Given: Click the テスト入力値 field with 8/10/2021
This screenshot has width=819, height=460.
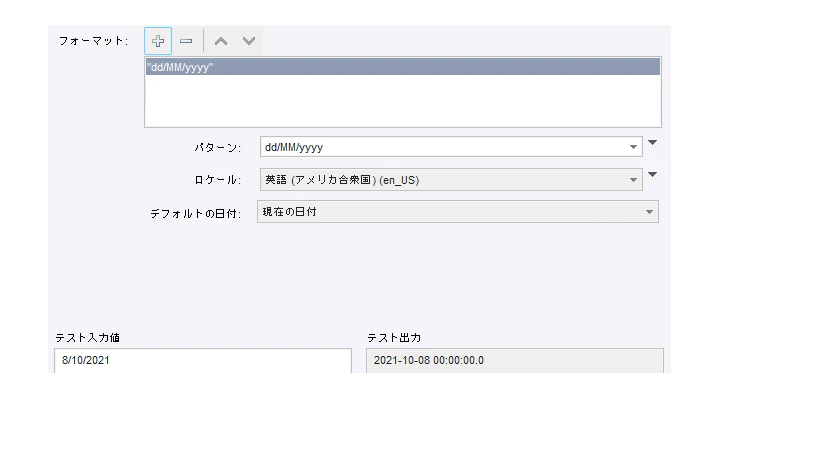Looking at the screenshot, I should coord(203,361).
